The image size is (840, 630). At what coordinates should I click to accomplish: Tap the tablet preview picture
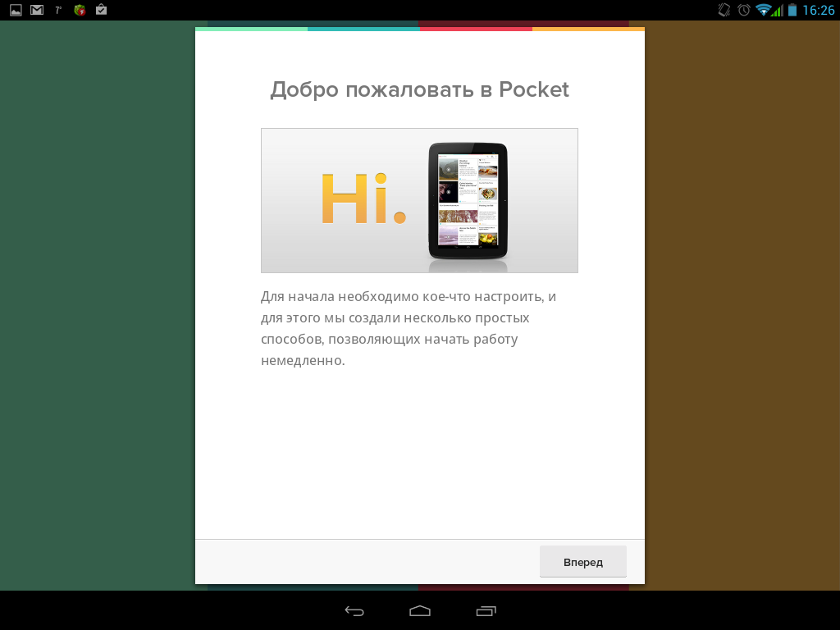[468, 200]
